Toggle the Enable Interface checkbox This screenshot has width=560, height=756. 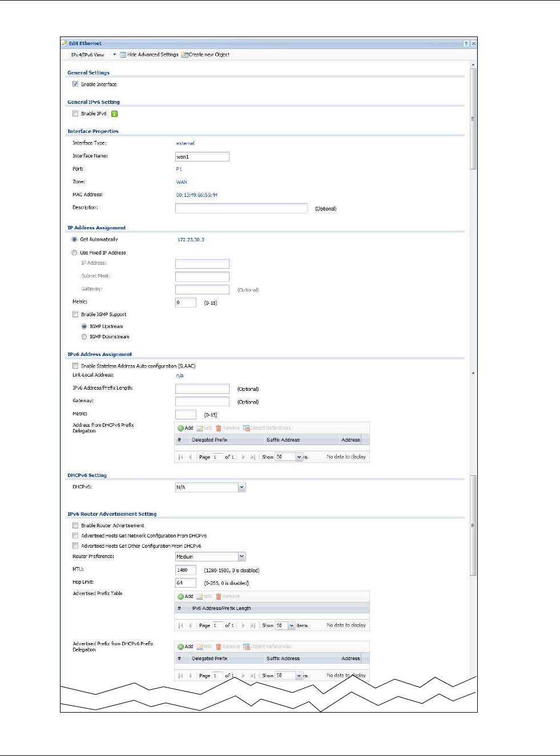75,84
